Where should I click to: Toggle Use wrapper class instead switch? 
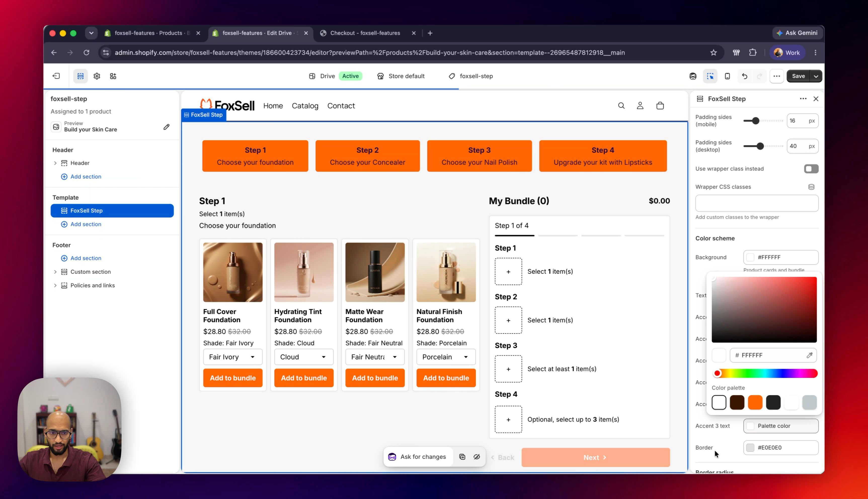811,169
